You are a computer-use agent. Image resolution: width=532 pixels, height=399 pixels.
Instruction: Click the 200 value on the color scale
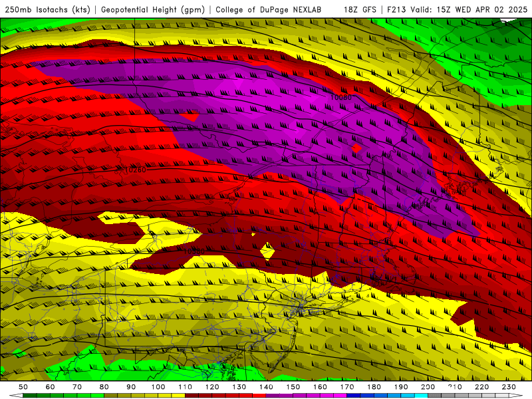[428, 387]
